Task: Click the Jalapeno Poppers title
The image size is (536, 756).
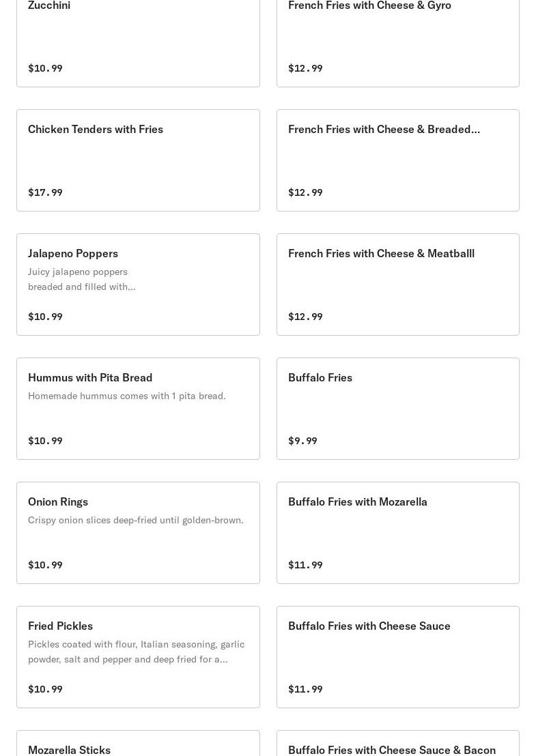Action: click(x=73, y=253)
